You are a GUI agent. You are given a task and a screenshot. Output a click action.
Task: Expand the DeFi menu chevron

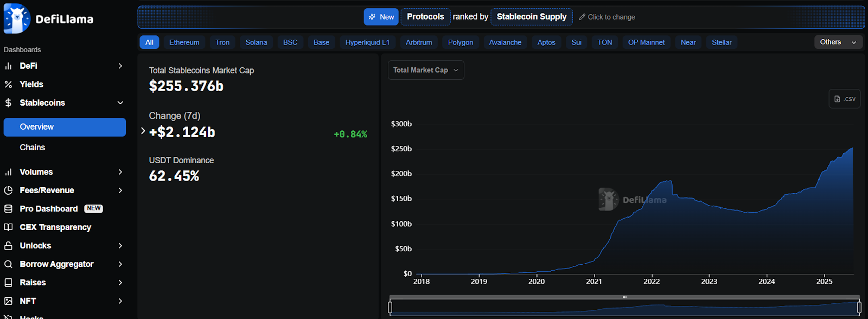(x=120, y=66)
